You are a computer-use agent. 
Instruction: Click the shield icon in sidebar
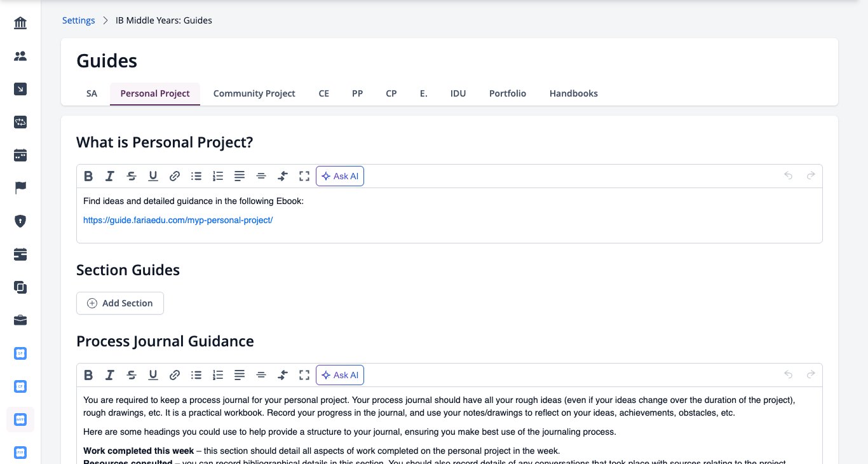tap(20, 221)
